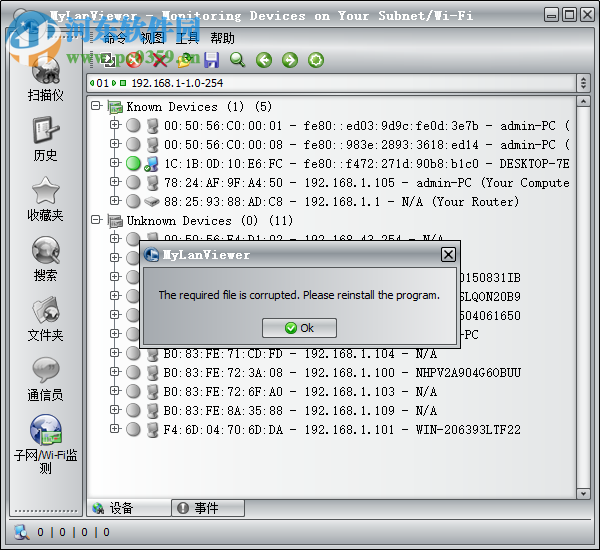Expand the 88:25:93:88:AD:C8 router row
600x550 pixels.
114,201
